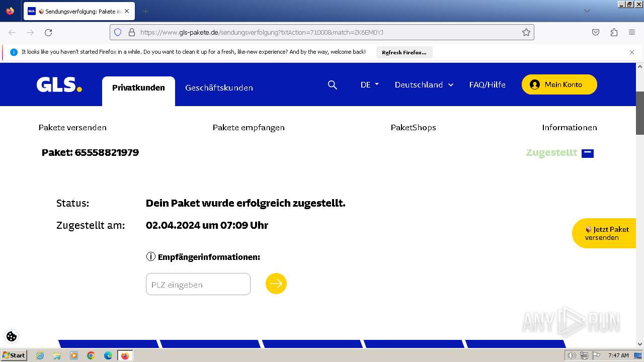Screen dimensions: 644x362
Task: Open Save to Pocket icon
Action: coord(596,32)
